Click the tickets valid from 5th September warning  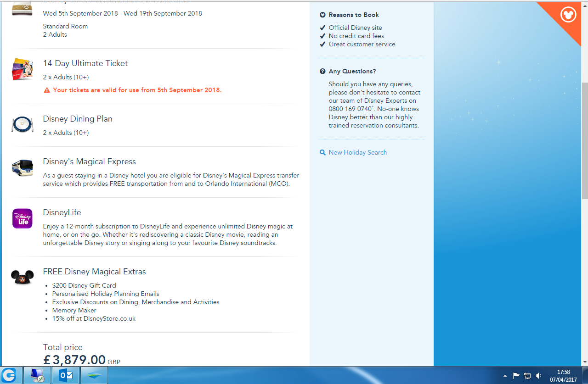click(x=137, y=90)
